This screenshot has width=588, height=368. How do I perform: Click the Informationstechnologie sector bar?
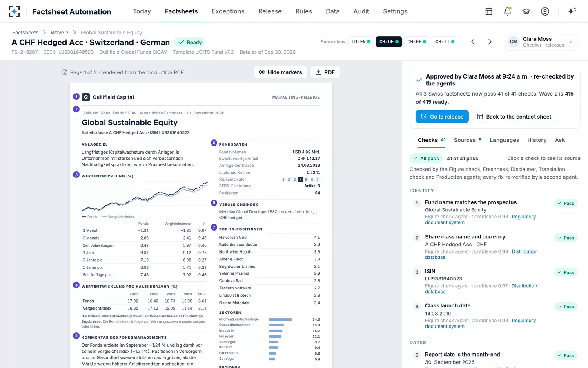pos(281,319)
